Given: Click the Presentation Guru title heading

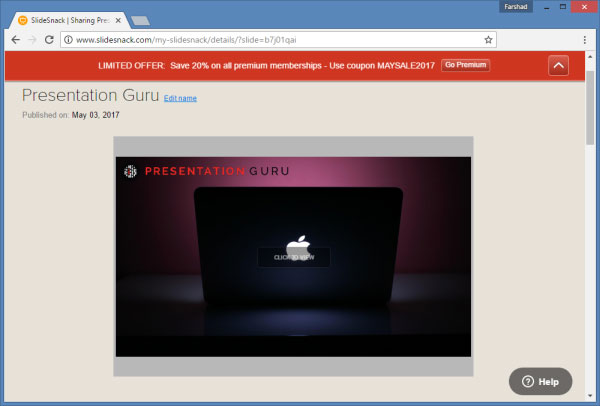Looking at the screenshot, I should tap(90, 95).
